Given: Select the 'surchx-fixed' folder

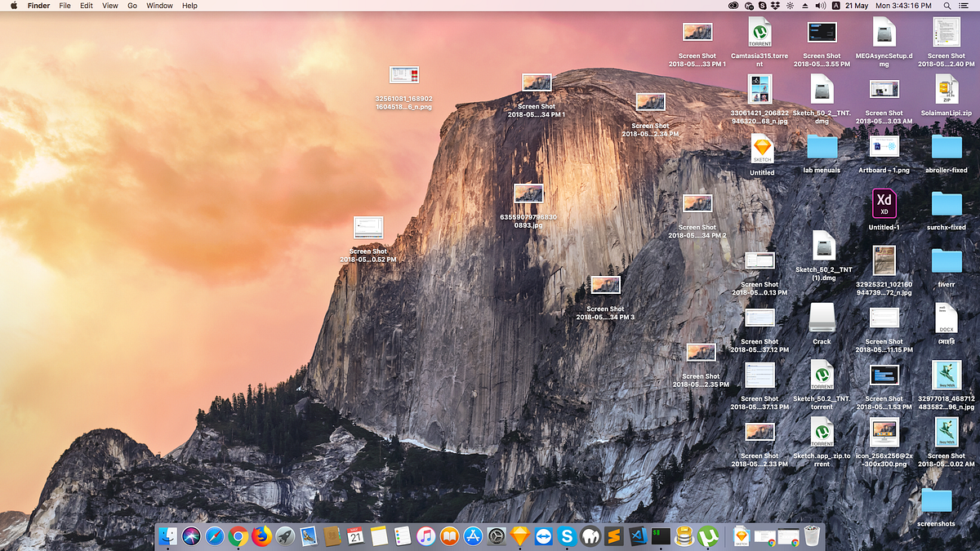Looking at the screenshot, I should [x=947, y=204].
